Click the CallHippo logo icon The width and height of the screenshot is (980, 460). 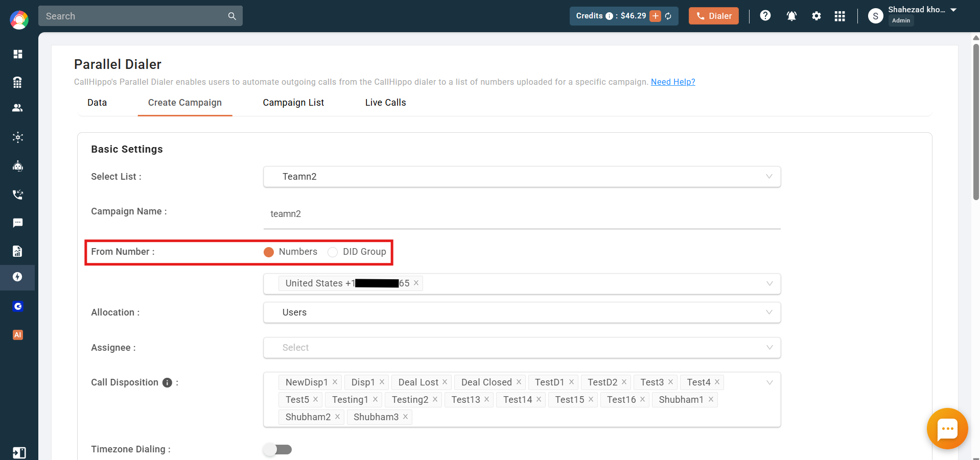(x=19, y=20)
